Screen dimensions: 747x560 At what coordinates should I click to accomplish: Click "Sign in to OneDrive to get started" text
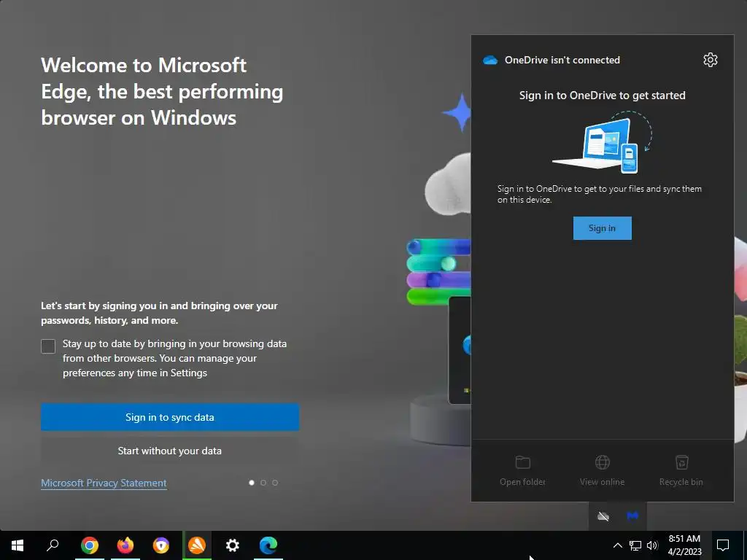point(602,96)
